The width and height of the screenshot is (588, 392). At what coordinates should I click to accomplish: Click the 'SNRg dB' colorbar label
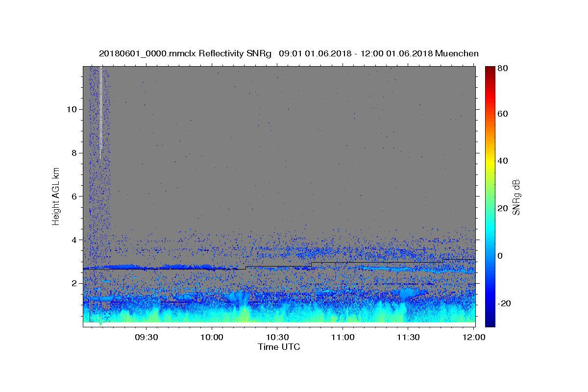pos(516,196)
